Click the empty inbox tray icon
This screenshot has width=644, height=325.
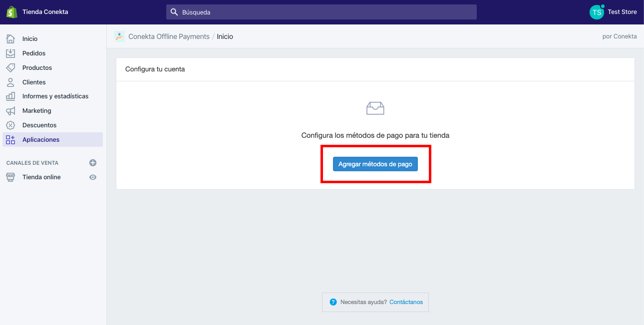click(x=375, y=108)
